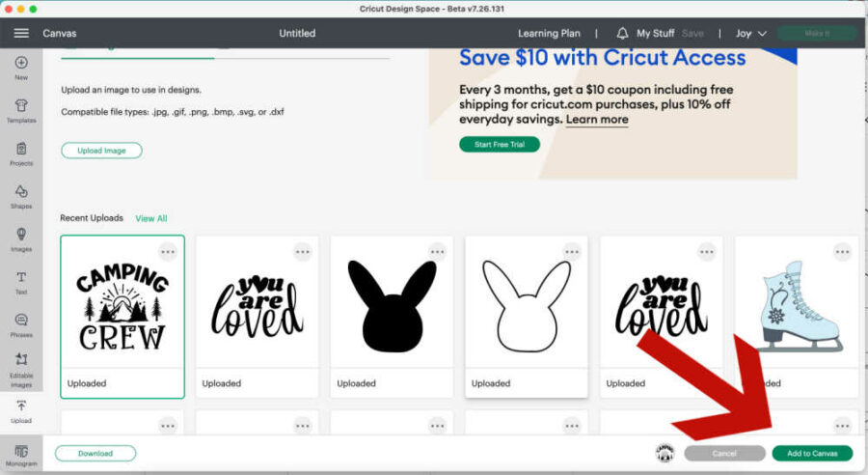This screenshot has width=868, height=475.
Task: Click the Upload Image button
Action: pos(101,151)
